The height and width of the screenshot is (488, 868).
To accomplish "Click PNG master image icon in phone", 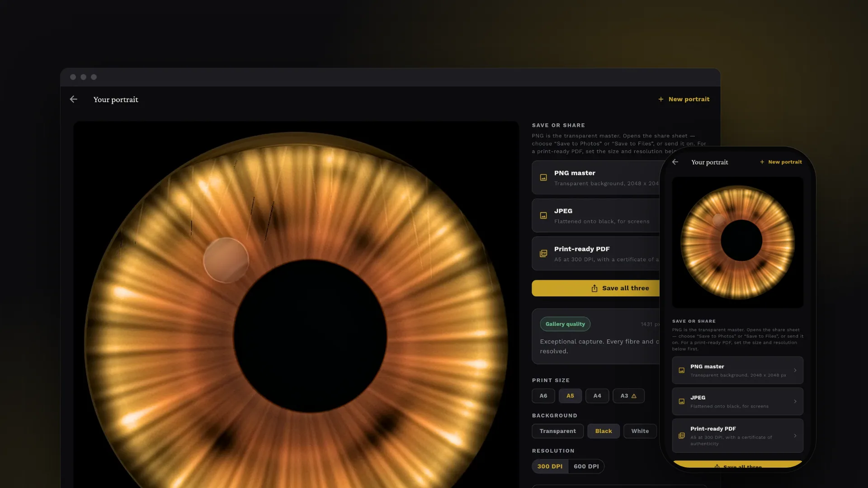I will [x=682, y=371].
